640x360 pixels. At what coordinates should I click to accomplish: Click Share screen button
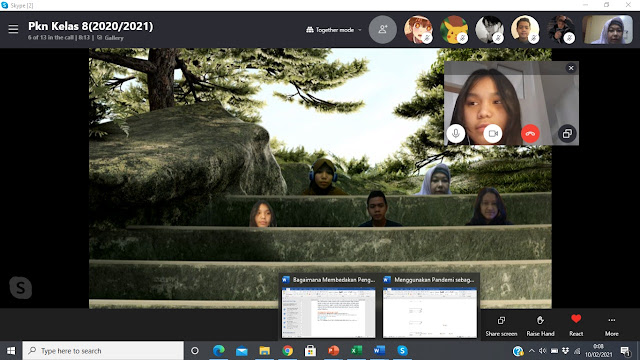coord(501,326)
